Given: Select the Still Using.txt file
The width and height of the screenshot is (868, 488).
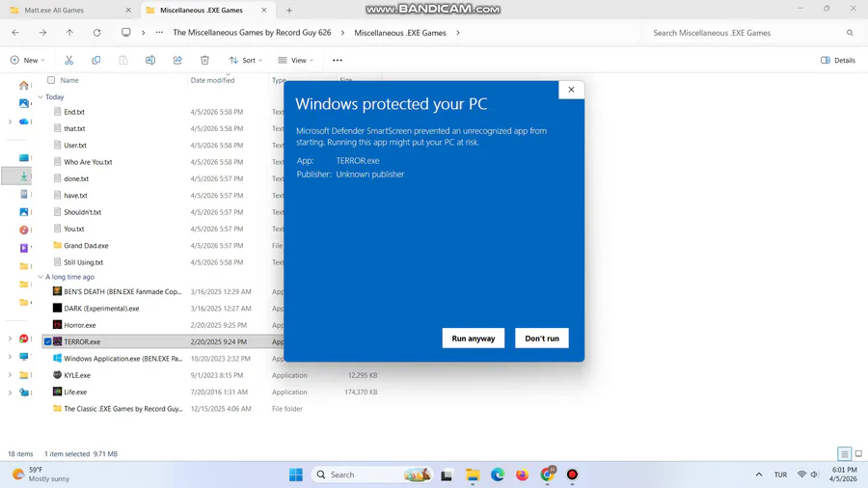Looking at the screenshot, I should tap(83, 262).
